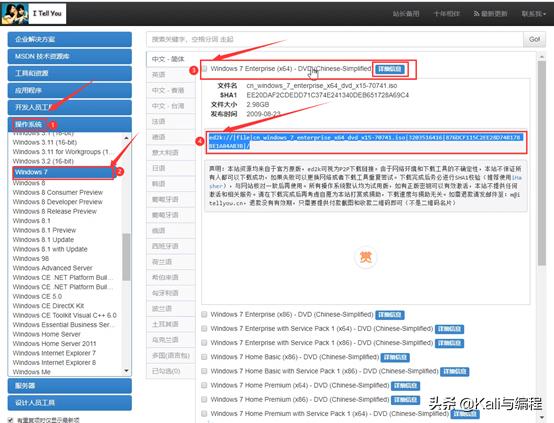
Task: Open the 多国(语言包) tab
Action: (x=171, y=355)
